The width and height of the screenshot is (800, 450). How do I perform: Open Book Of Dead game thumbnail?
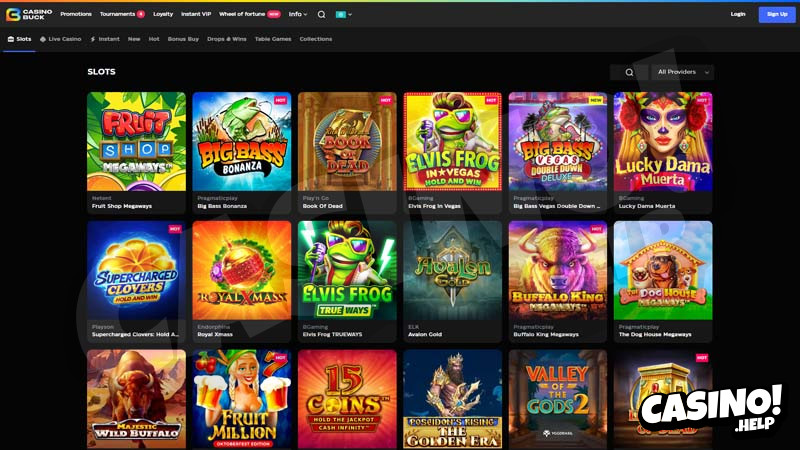(347, 141)
